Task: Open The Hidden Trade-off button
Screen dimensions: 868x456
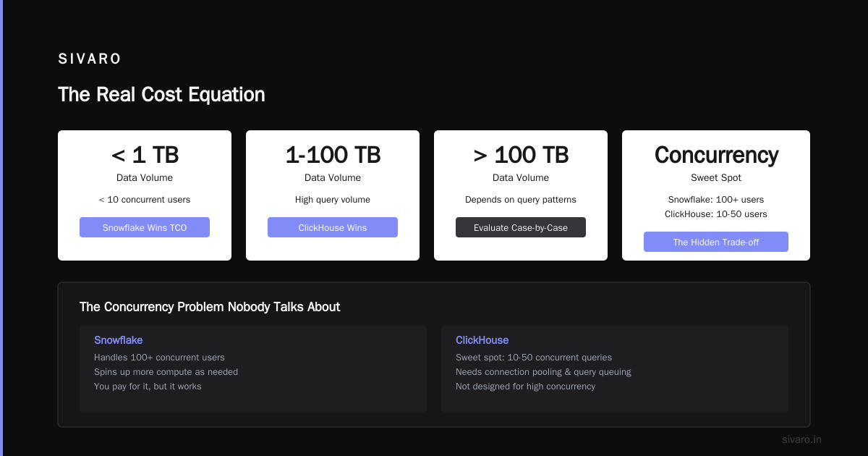Action: (716, 242)
